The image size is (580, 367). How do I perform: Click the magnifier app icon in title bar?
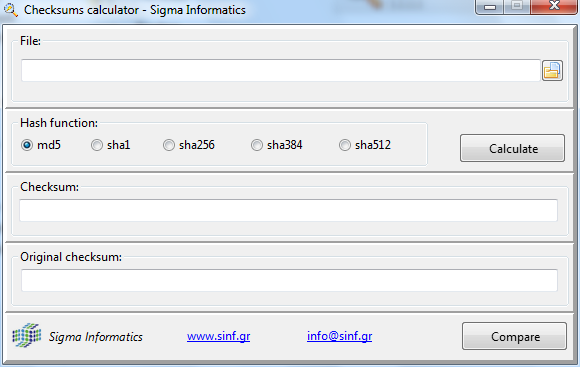[10, 10]
